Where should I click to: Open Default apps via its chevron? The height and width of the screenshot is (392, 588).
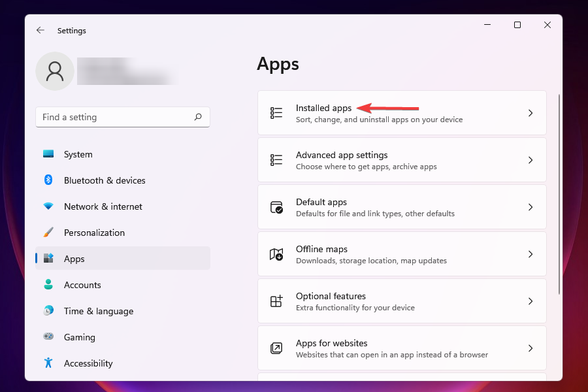pyautogui.click(x=531, y=207)
